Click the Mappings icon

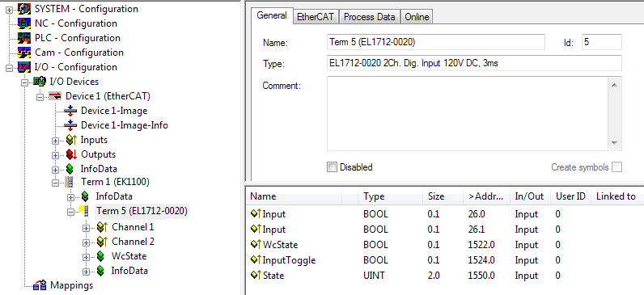click(x=40, y=285)
